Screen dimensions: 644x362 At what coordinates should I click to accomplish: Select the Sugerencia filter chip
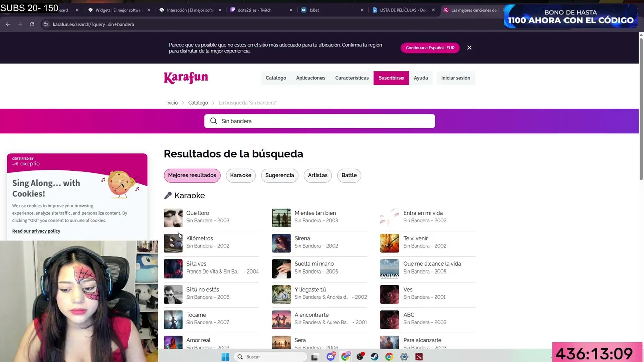coord(279,175)
